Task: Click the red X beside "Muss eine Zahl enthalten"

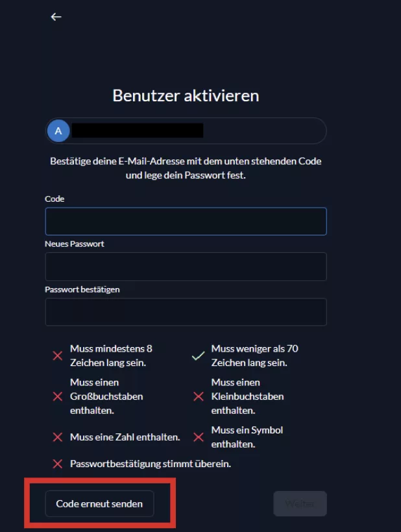Action: (x=58, y=437)
